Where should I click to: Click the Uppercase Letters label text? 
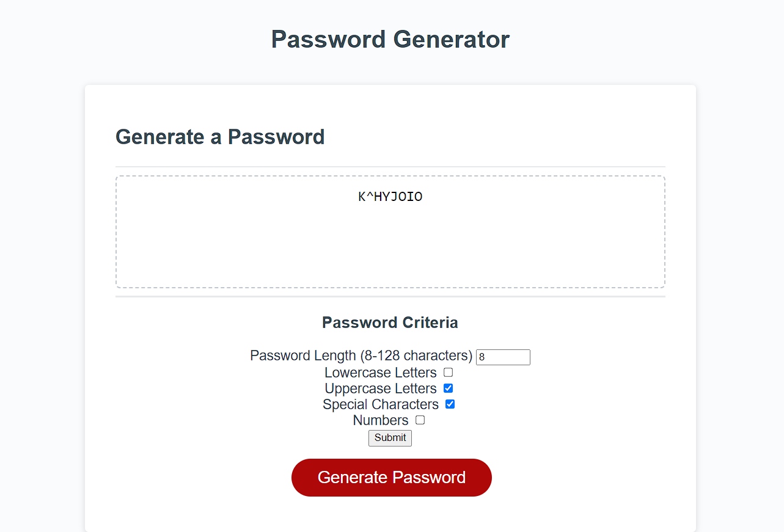click(x=380, y=388)
